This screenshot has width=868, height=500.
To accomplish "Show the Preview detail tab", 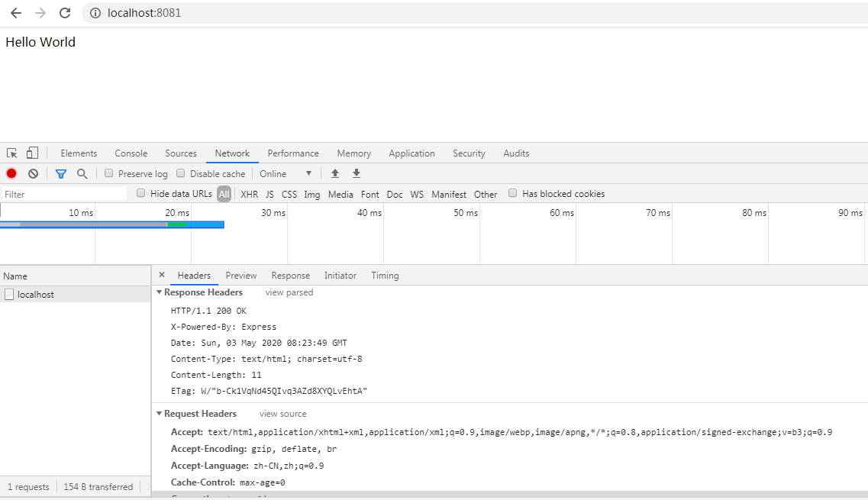I will [x=240, y=276].
